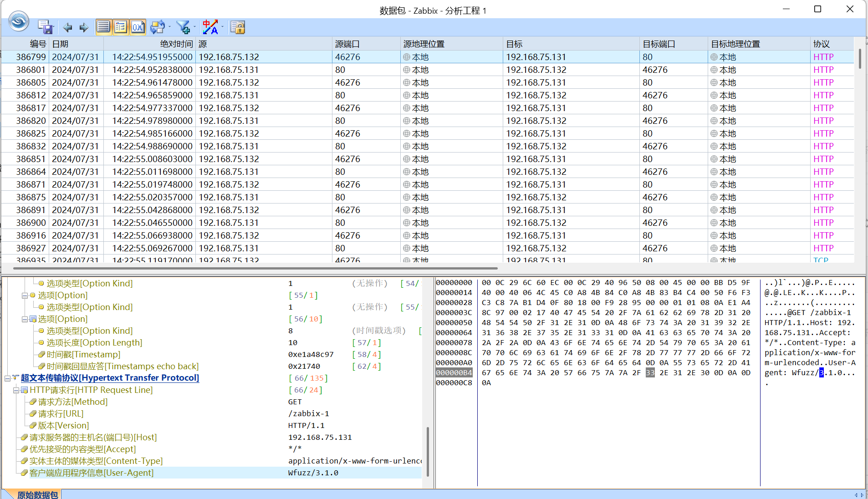Image resolution: width=868 pixels, height=499 pixels.
Task: Select the Content-Type field row
Action: (96, 461)
